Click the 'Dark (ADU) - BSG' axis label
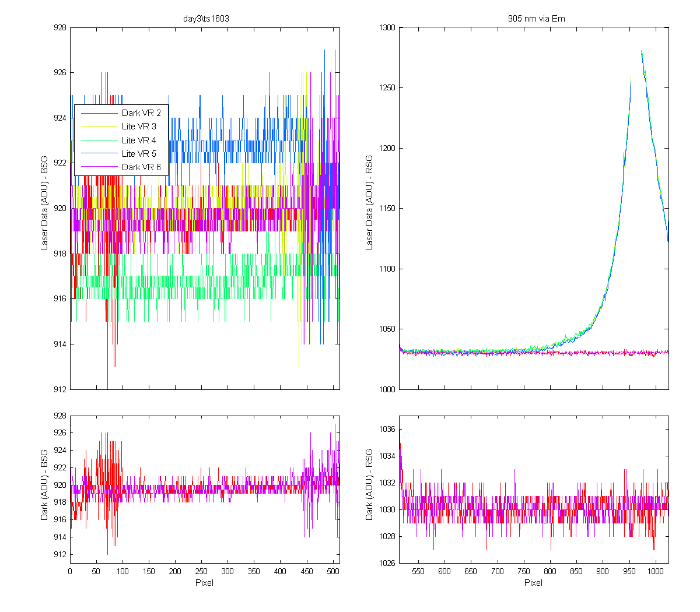Image resolution: width=700 pixels, height=612 pixels. tap(44, 485)
